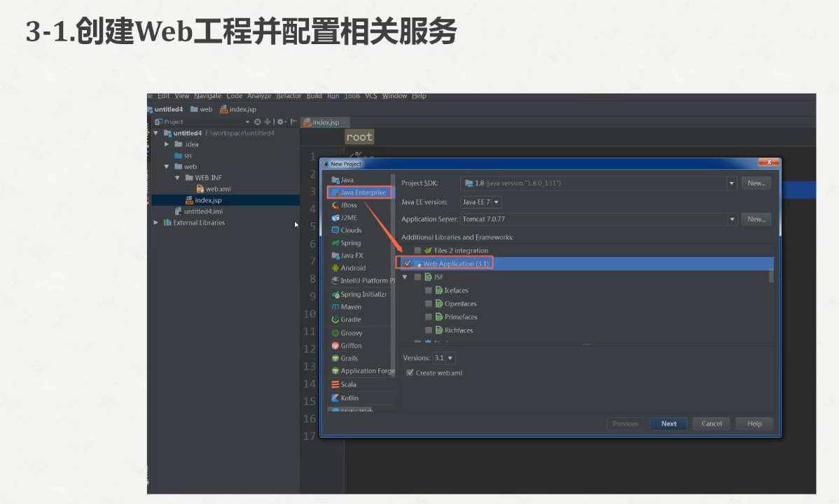Screen dimensions: 839x504
Task: Select the Griffon project icon
Action: point(335,346)
